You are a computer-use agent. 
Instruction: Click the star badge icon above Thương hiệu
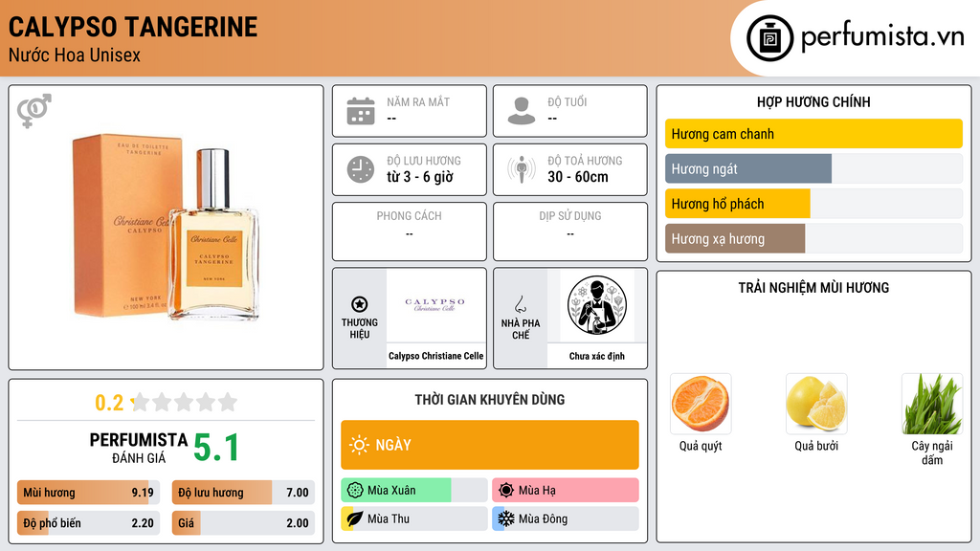360,304
